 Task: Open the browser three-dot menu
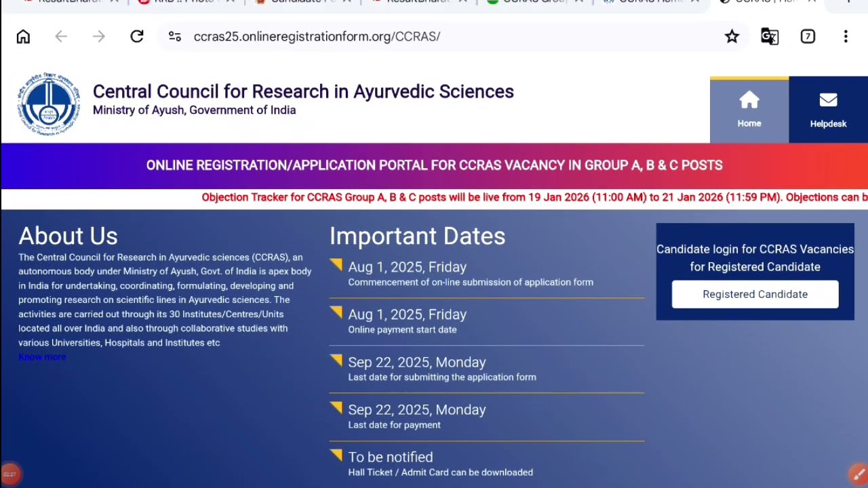[846, 37]
